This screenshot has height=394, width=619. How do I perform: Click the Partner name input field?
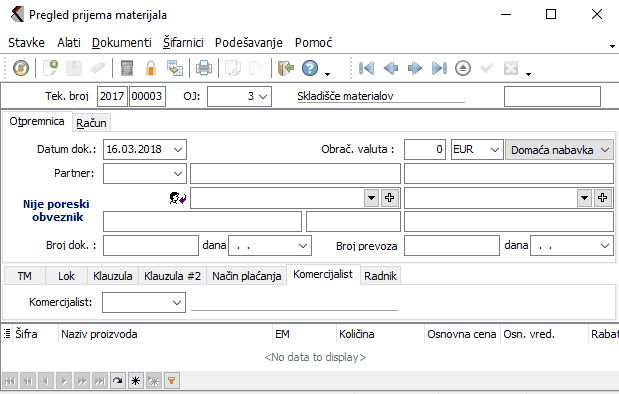[x=295, y=173]
